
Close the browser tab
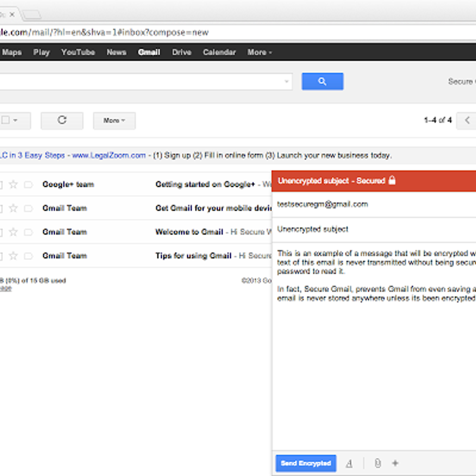12,14
